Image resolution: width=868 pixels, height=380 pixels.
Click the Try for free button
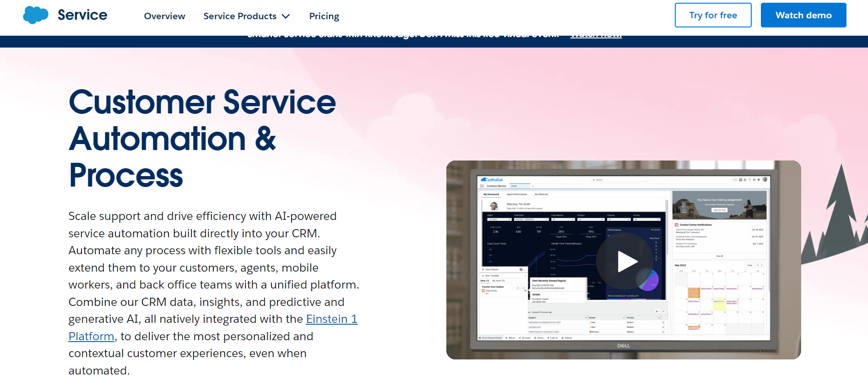pos(713,15)
